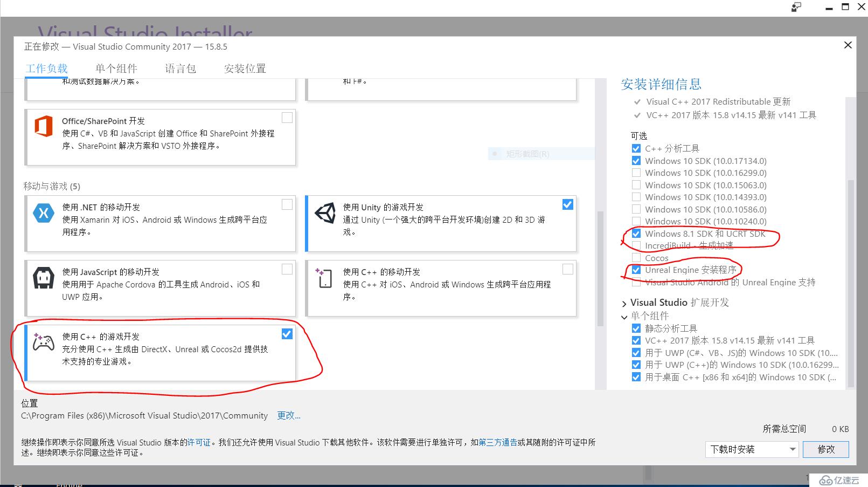Check Visual Studio Android 的 Unreal Engine 支持
868x487 pixels.
(636, 282)
